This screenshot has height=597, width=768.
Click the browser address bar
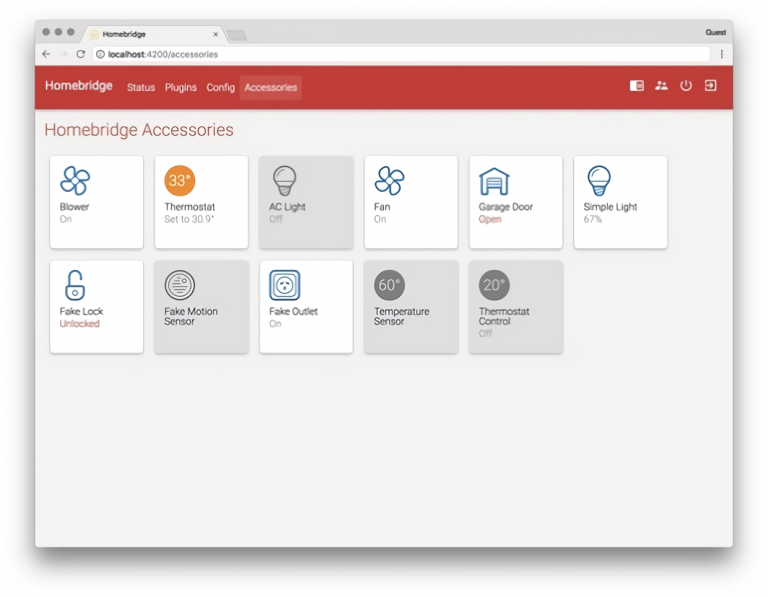tap(400, 54)
